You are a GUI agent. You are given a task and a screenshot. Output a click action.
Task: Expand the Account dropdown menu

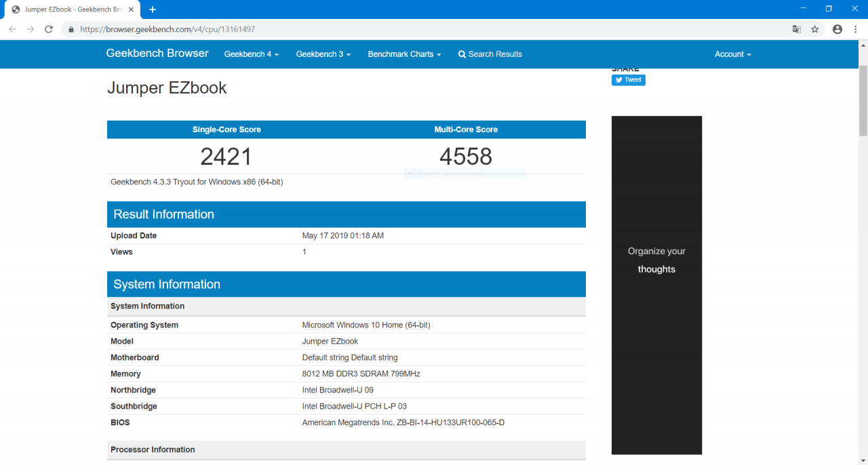(x=733, y=54)
